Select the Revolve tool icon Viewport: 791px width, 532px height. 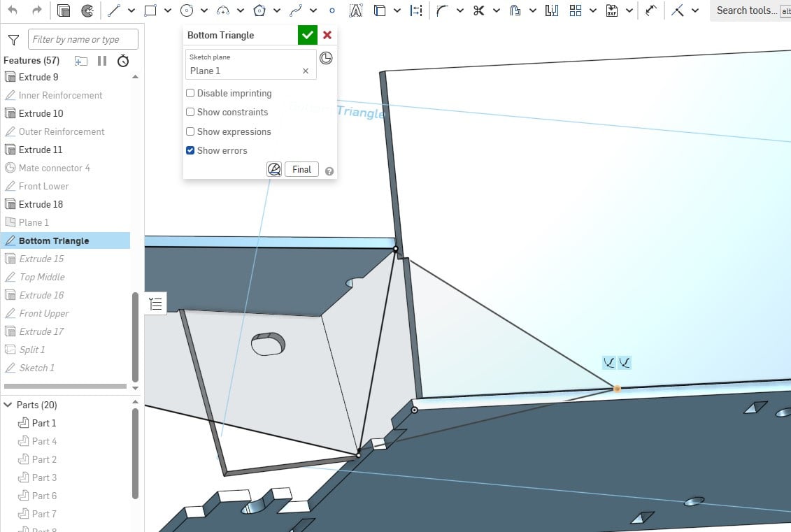pos(87,10)
